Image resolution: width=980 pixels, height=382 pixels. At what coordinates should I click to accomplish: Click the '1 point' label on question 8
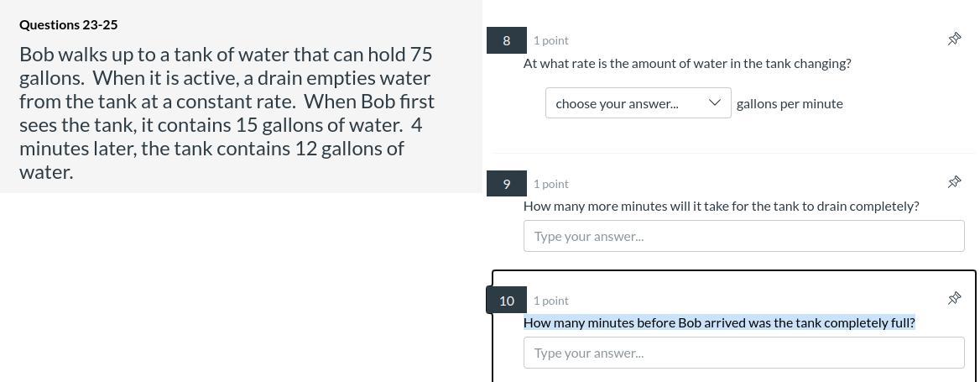551,40
